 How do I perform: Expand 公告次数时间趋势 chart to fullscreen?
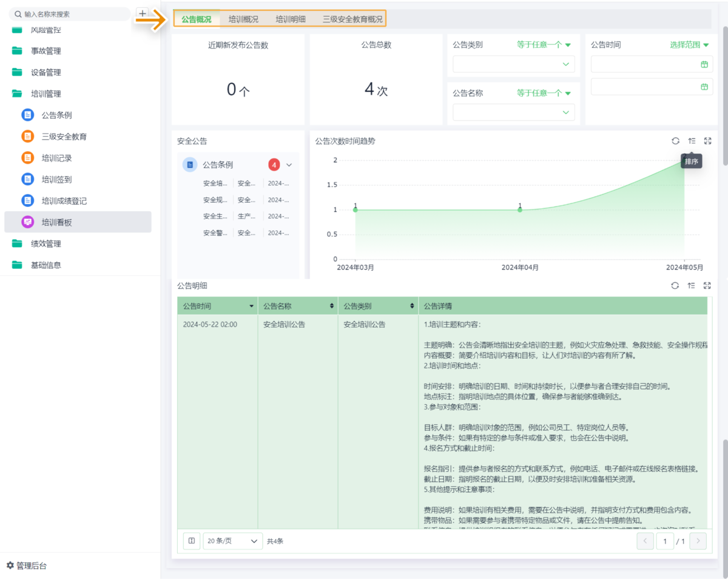[x=707, y=141]
